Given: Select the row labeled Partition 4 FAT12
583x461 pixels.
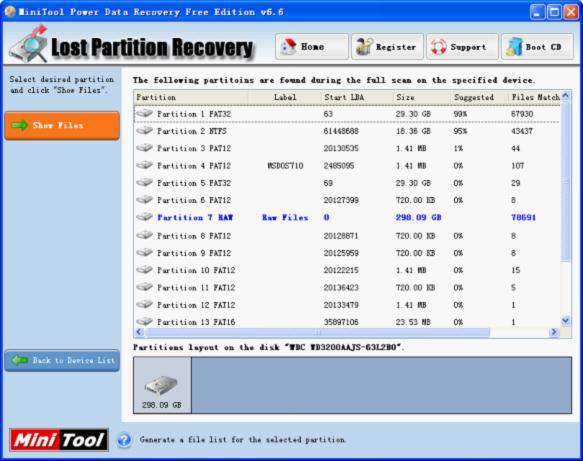Looking at the screenshot, I should tap(347, 165).
